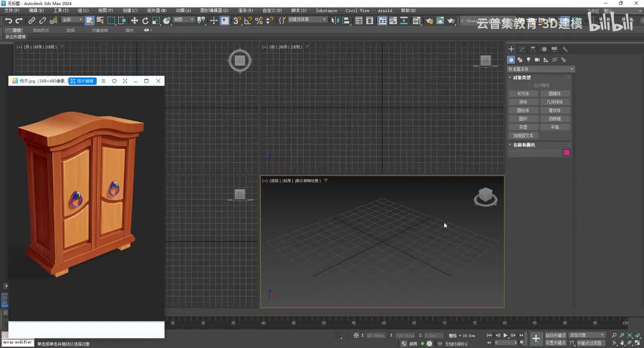This screenshot has height=348, width=644.
Task: Open the 渲染(R) menu
Action: [246, 11]
